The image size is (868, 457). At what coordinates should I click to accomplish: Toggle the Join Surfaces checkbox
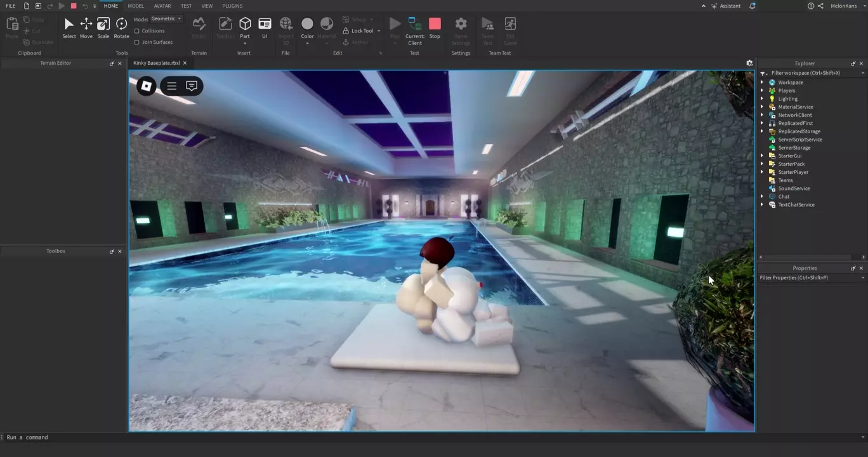pos(137,42)
